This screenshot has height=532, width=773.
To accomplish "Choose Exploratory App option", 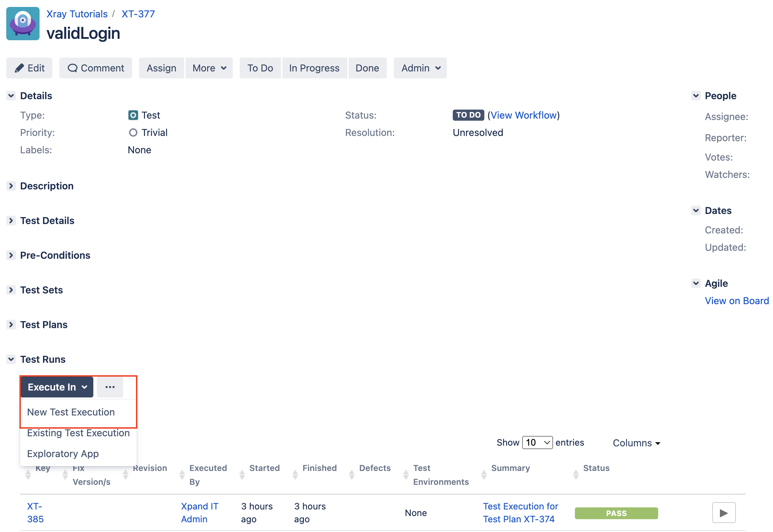I will point(78,454).
